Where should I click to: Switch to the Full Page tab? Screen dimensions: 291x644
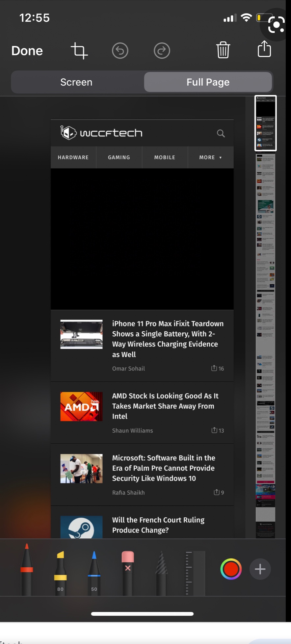208,82
